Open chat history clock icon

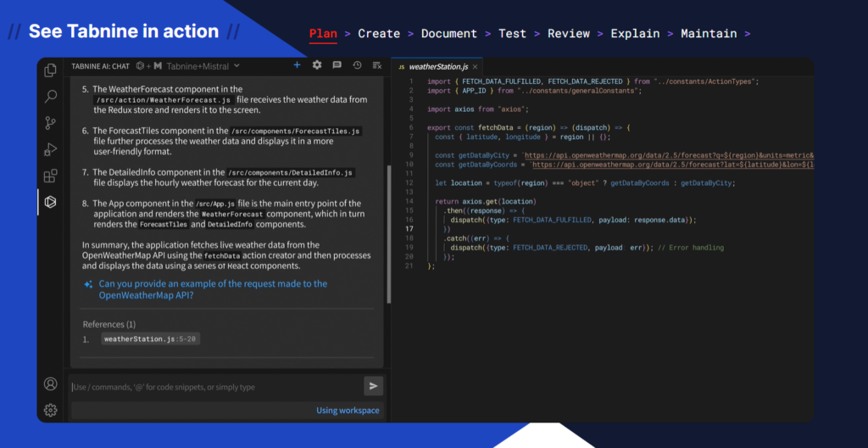point(357,65)
